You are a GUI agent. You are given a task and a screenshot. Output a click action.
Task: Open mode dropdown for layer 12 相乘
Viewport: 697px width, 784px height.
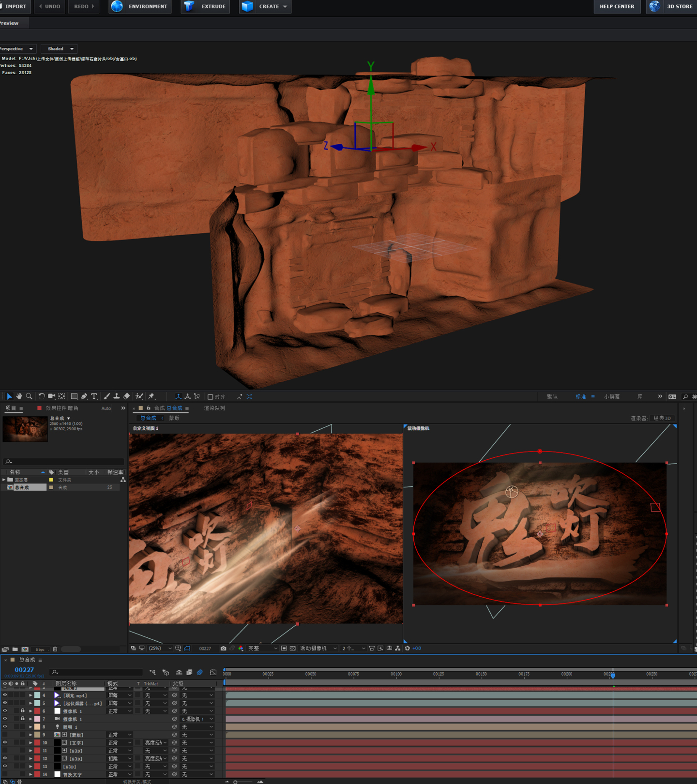(x=119, y=759)
